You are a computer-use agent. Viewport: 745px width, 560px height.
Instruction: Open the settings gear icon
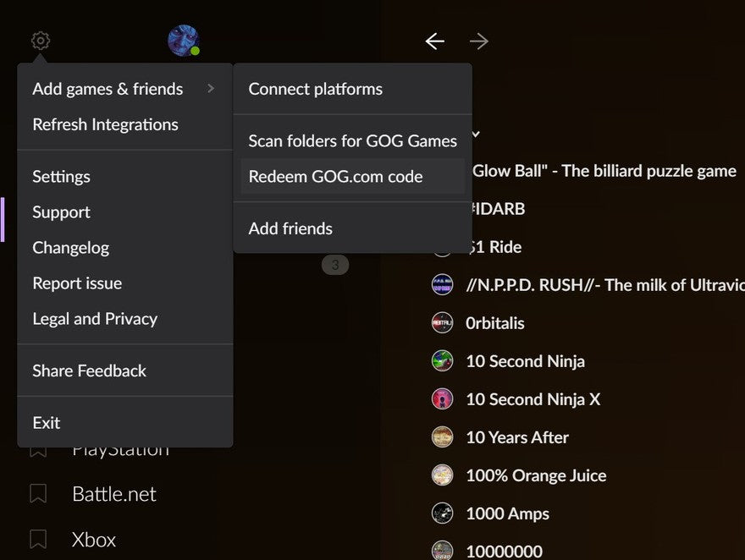(x=40, y=40)
